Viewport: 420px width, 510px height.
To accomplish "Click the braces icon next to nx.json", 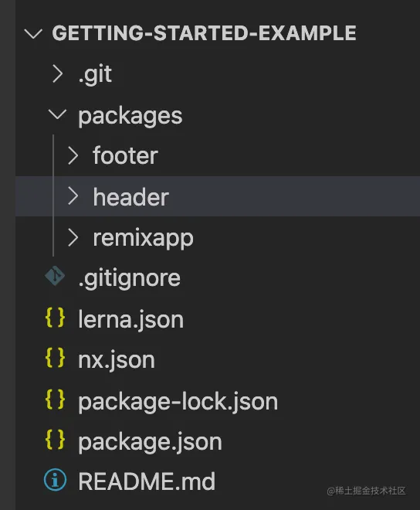I will point(55,358).
